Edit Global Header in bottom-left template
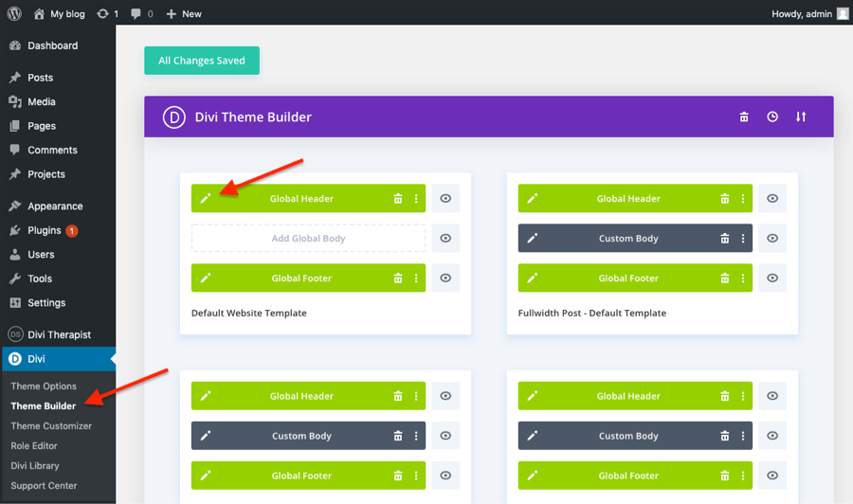 (x=205, y=396)
